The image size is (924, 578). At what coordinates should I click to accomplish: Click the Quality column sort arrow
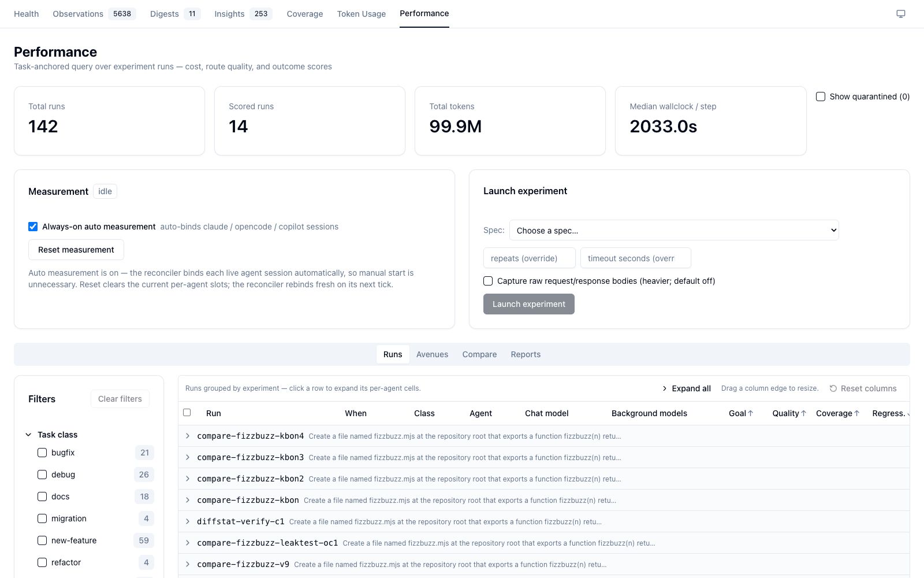tap(803, 413)
